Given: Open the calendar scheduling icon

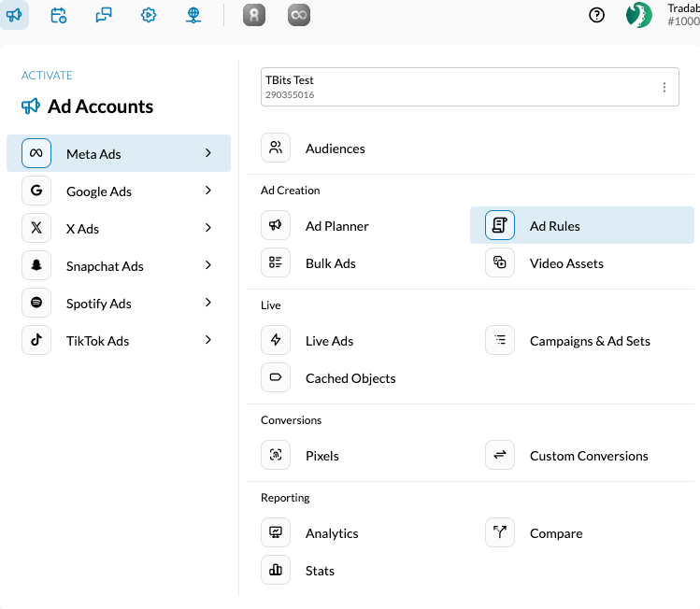Looking at the screenshot, I should tap(59, 15).
